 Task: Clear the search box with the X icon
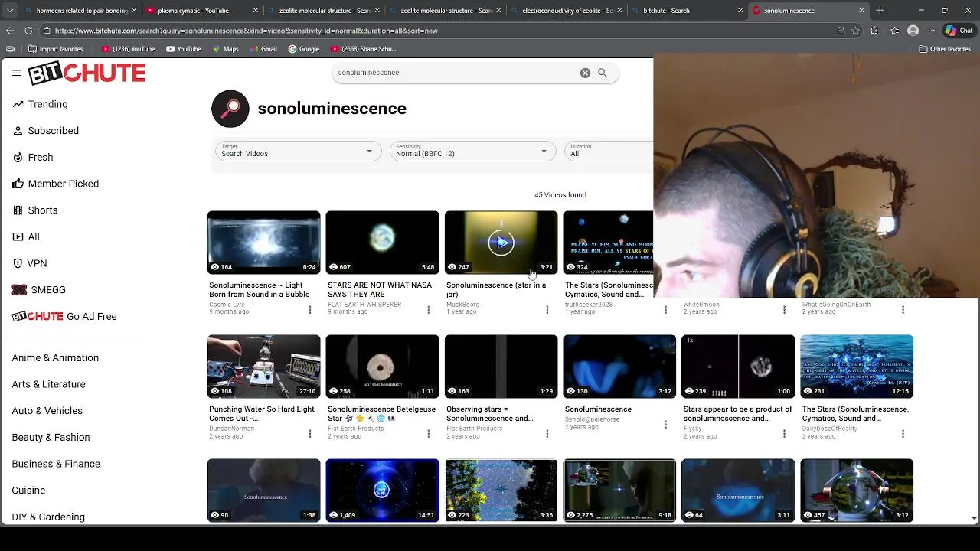[585, 73]
